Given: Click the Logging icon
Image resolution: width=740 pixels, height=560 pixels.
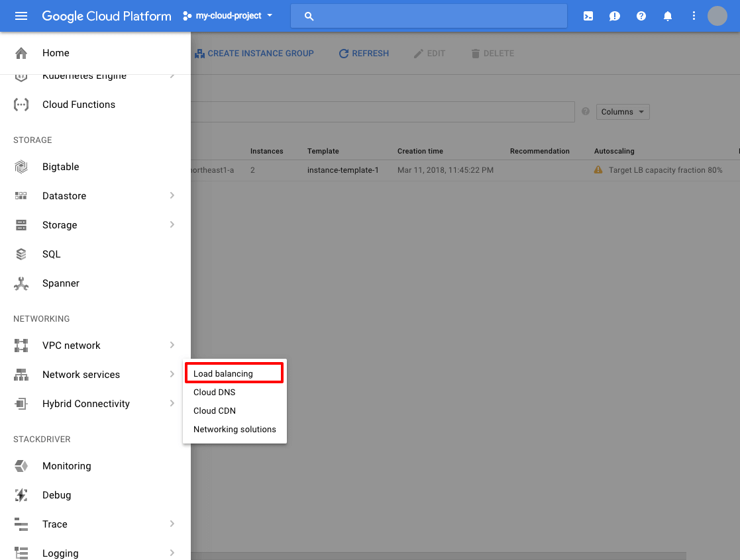Looking at the screenshot, I should point(21,553).
